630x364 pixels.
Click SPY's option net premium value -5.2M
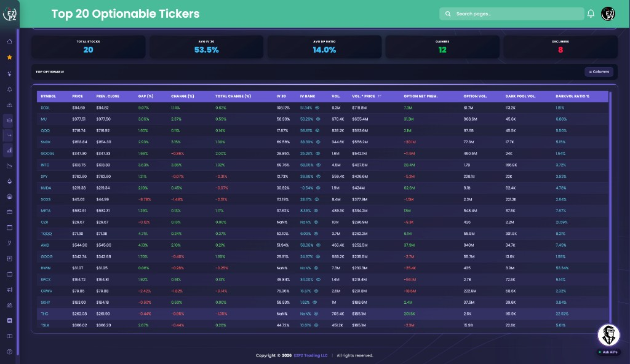(409, 176)
